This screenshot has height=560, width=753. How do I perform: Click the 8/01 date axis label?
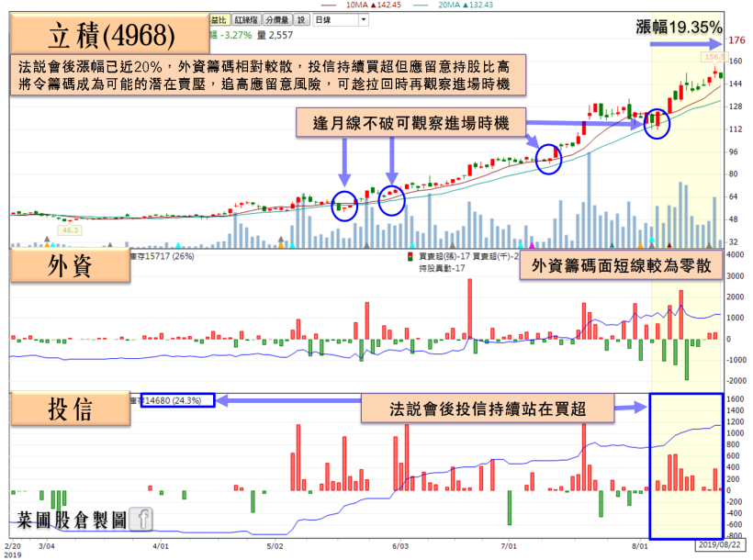click(640, 546)
